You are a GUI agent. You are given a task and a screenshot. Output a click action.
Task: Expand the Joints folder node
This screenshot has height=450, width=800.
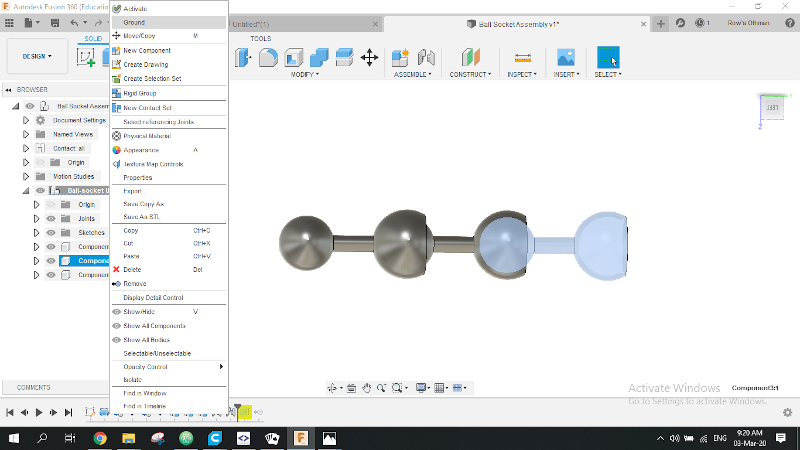click(x=36, y=218)
